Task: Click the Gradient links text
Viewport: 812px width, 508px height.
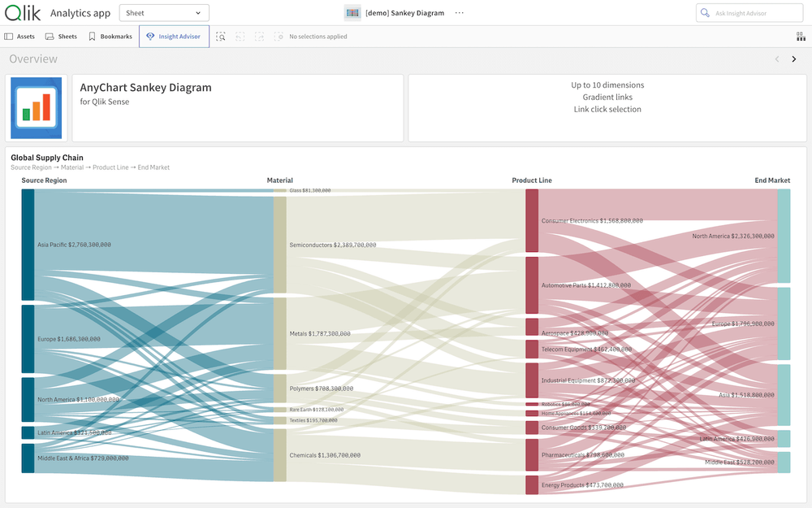Action: click(607, 97)
